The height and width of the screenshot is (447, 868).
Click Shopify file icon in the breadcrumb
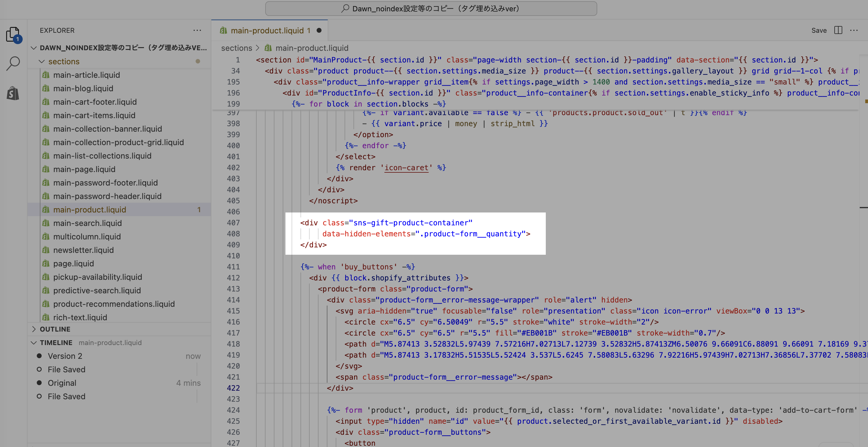(x=268, y=48)
